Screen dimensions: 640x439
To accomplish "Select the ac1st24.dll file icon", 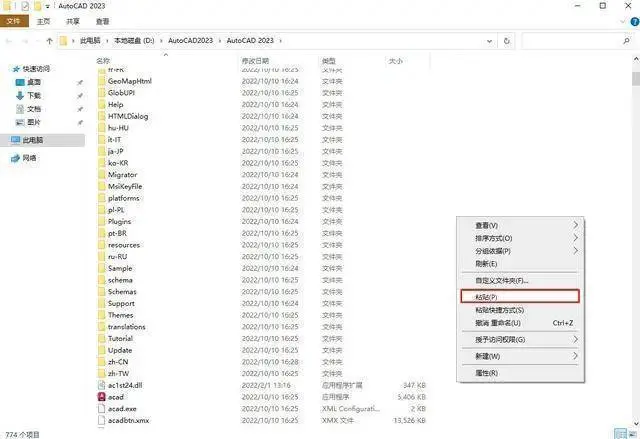I will click(102, 385).
